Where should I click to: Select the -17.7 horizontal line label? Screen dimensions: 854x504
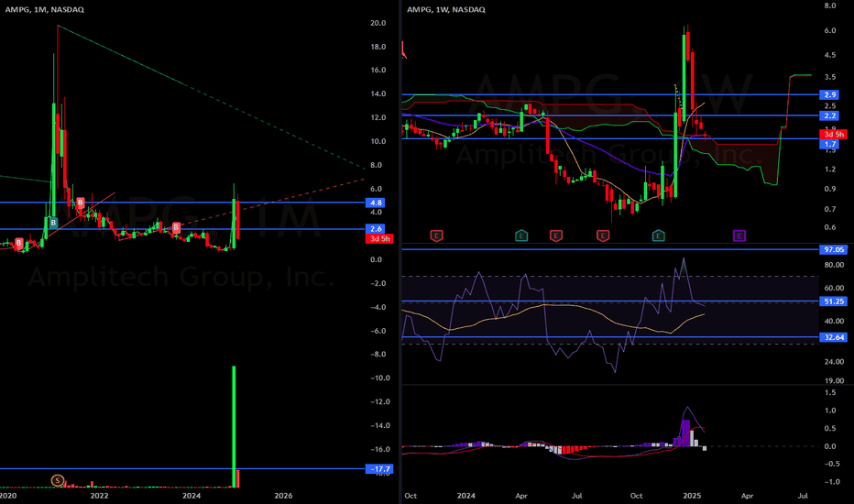pos(378,468)
